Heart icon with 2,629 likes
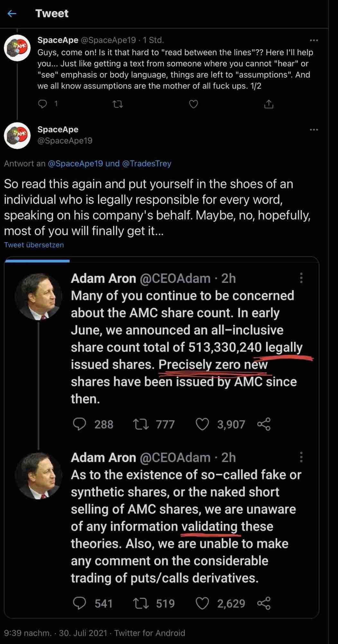Screen dimensions: 338x644 [202, 603]
